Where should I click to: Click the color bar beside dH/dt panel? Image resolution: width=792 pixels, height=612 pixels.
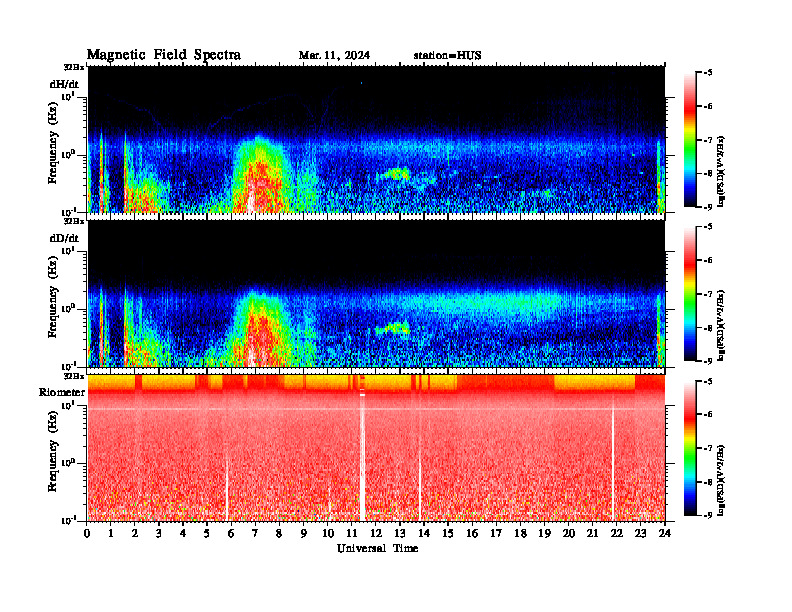coord(689,140)
